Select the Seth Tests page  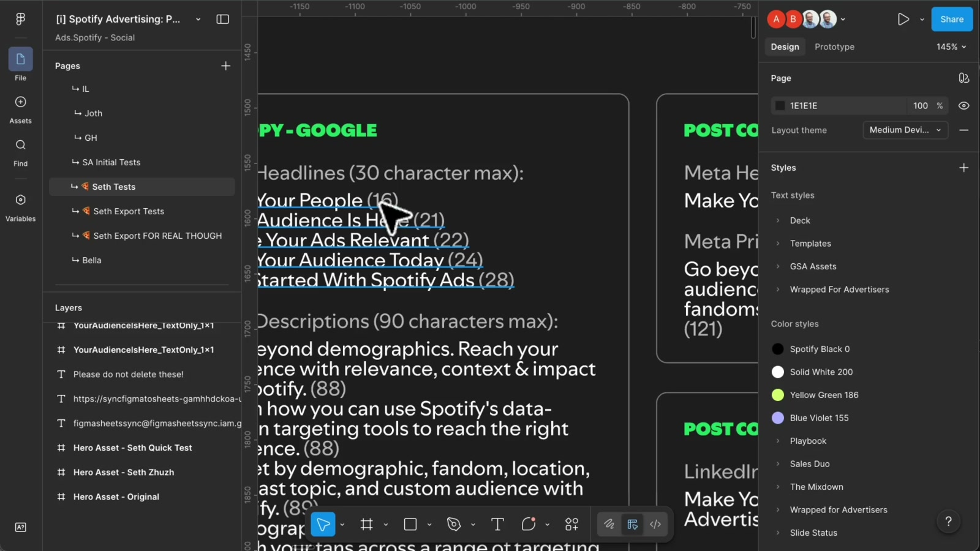[x=141, y=187]
